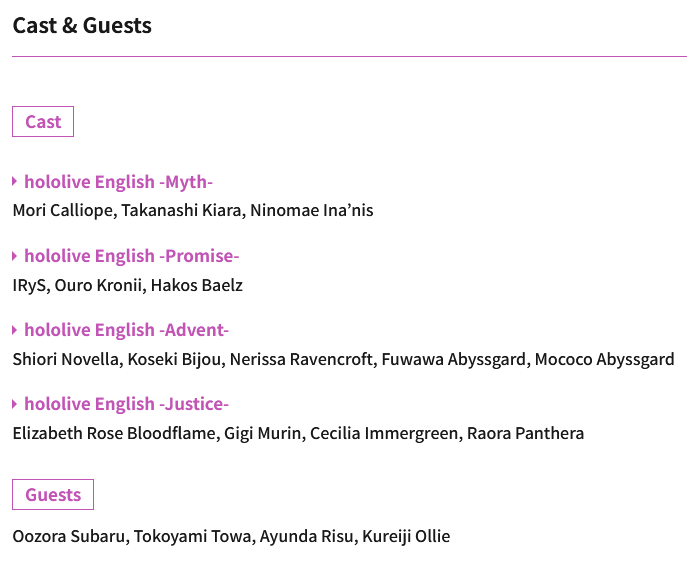Screen dimensions: 687x570
Task: Click the name Nerissa Ravencroft
Action: click(301, 359)
